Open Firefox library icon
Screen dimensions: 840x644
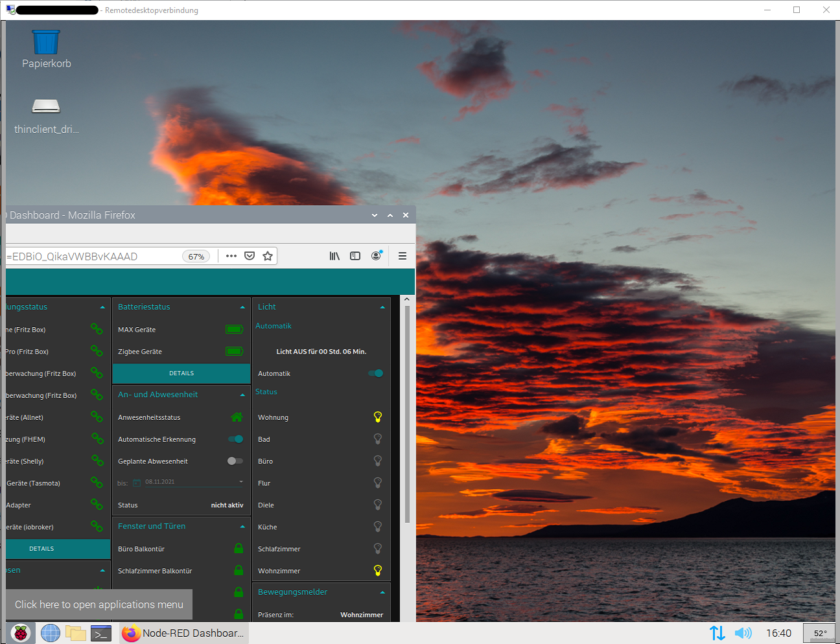click(x=334, y=256)
